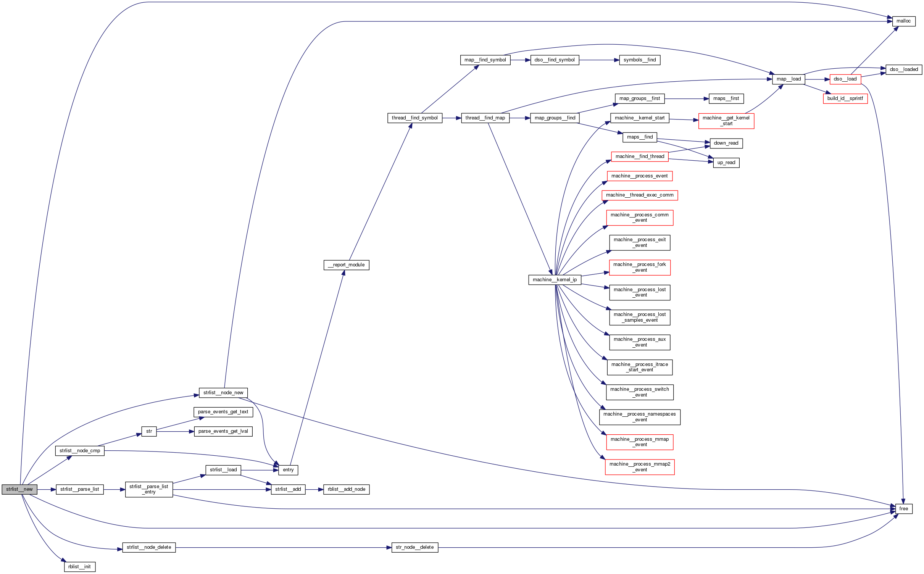Open the machine__get_kernel_start node

pyautogui.click(x=726, y=121)
